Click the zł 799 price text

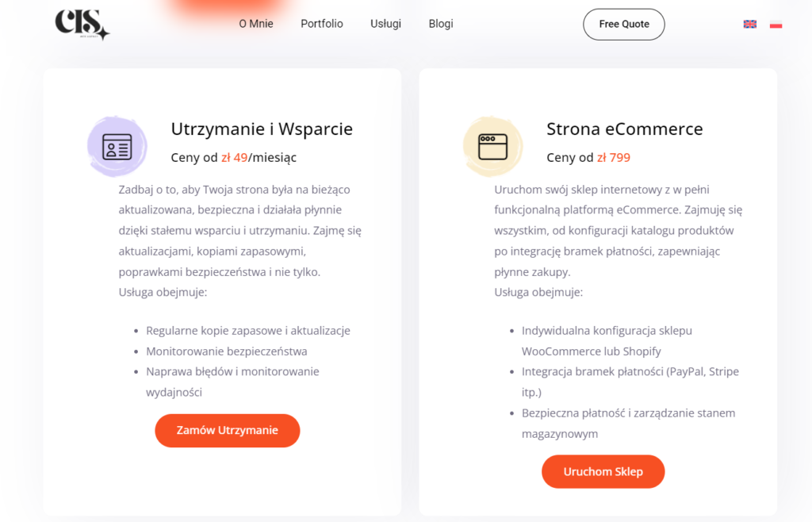click(x=614, y=157)
